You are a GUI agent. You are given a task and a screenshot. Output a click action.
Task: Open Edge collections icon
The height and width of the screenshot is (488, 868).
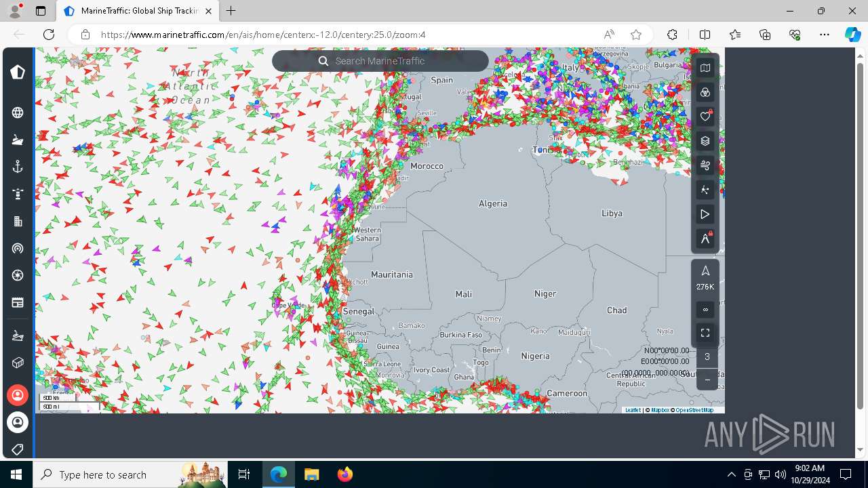(x=765, y=35)
